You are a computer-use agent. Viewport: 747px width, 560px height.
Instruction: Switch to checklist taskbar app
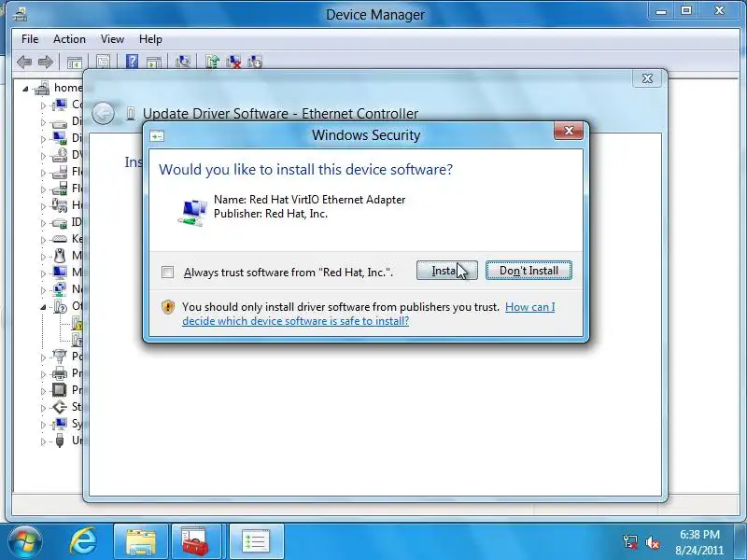(x=256, y=541)
